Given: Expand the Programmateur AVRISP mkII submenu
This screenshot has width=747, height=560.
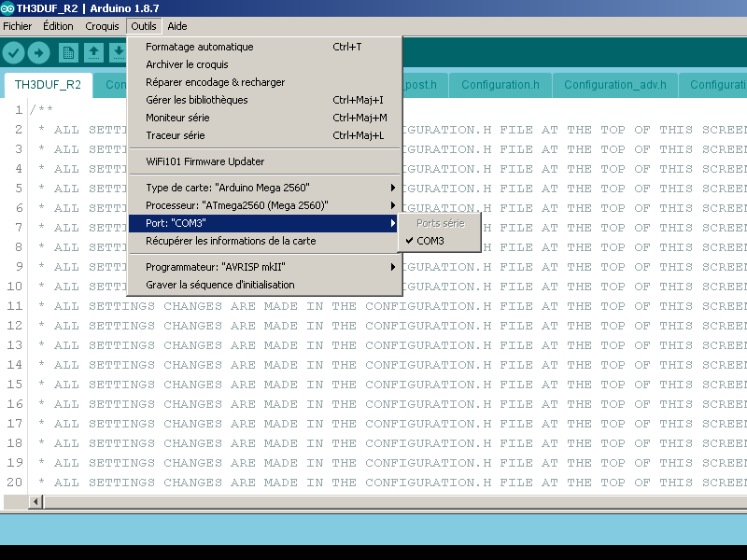Looking at the screenshot, I should (265, 267).
